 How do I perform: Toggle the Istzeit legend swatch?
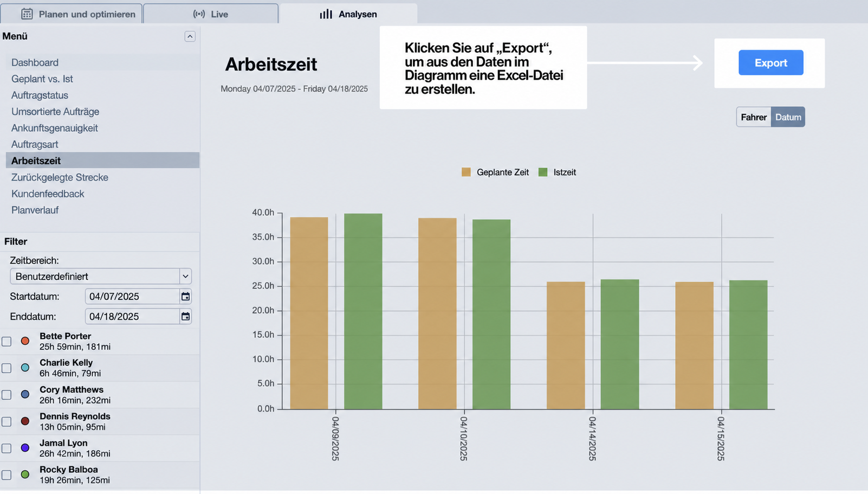coord(543,172)
